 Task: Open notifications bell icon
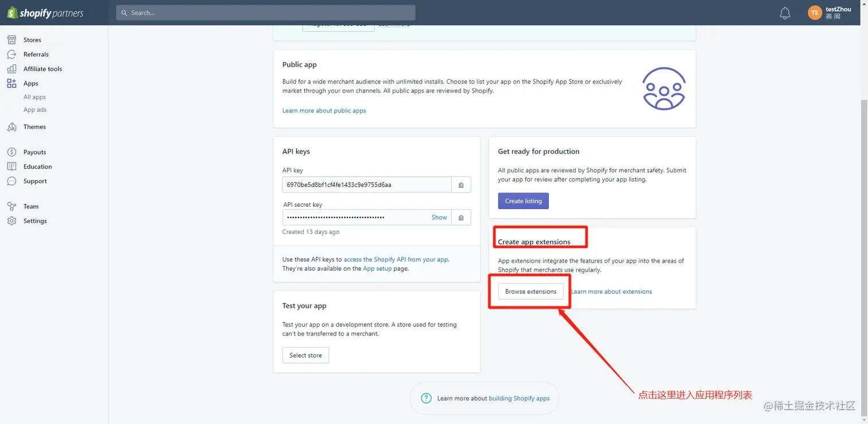click(785, 13)
